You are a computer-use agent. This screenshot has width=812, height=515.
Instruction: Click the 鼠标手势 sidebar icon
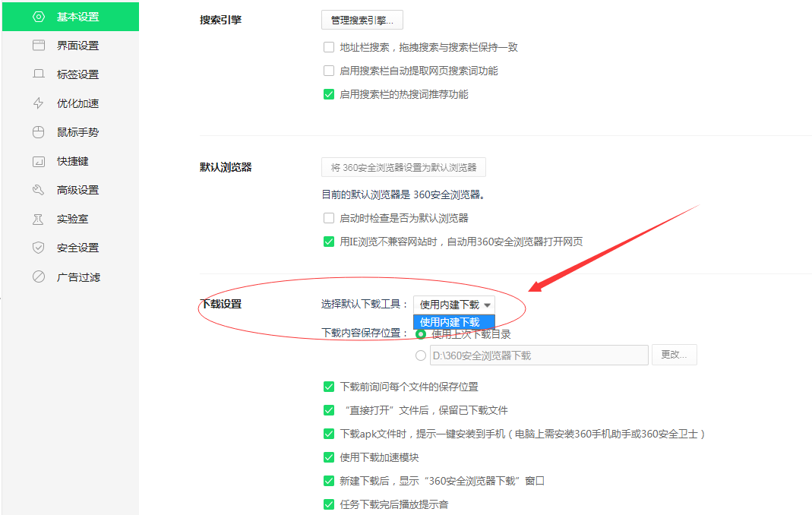click(38, 131)
